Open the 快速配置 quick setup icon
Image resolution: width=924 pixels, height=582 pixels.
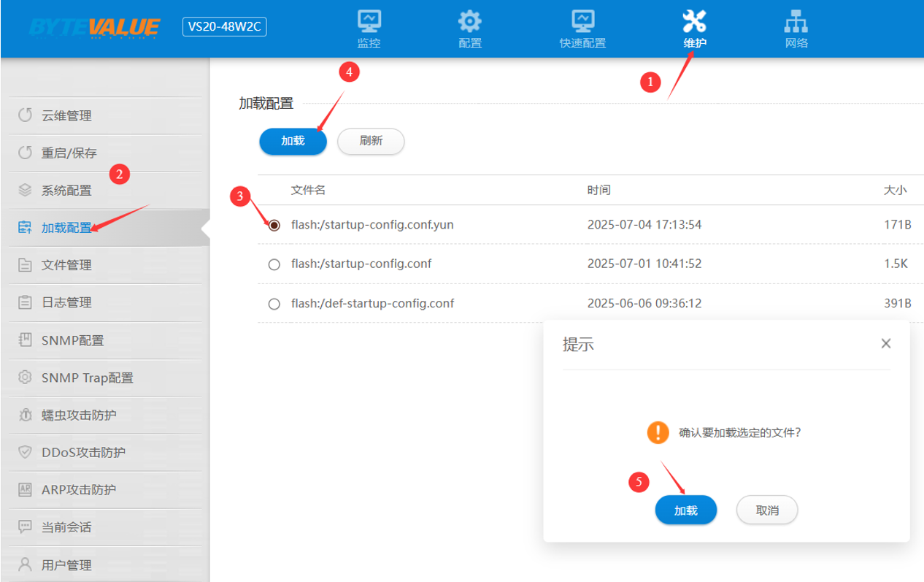click(x=582, y=21)
